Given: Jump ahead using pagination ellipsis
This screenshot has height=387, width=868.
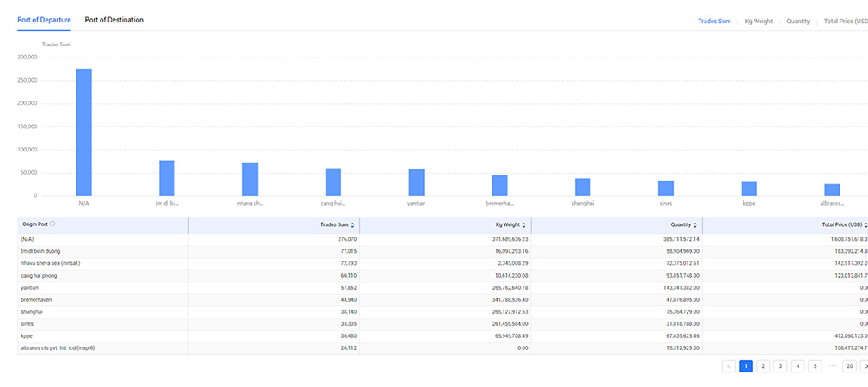Looking at the screenshot, I should pos(832,366).
